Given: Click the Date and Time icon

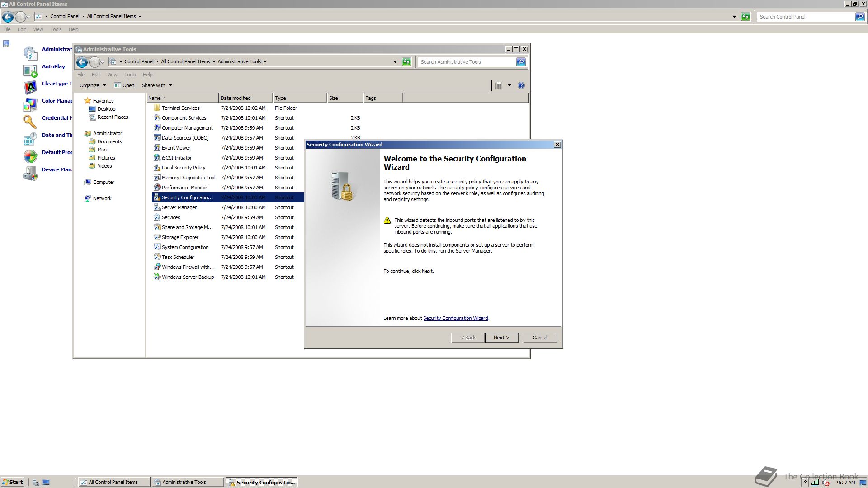Looking at the screenshot, I should click(30, 139).
